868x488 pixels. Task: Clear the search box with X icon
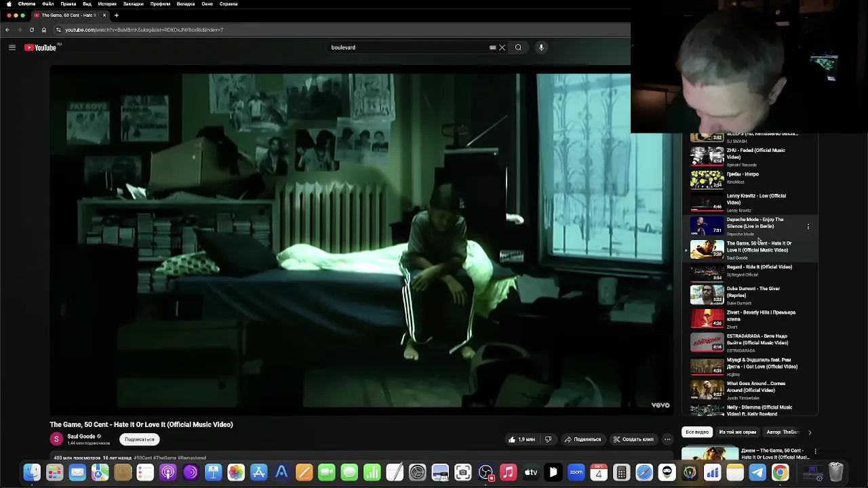tap(502, 47)
